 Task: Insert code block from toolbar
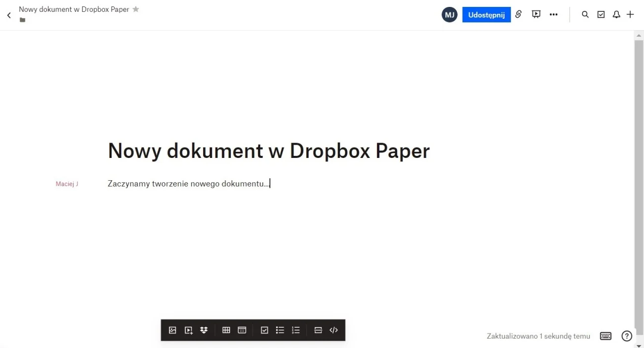click(x=334, y=330)
